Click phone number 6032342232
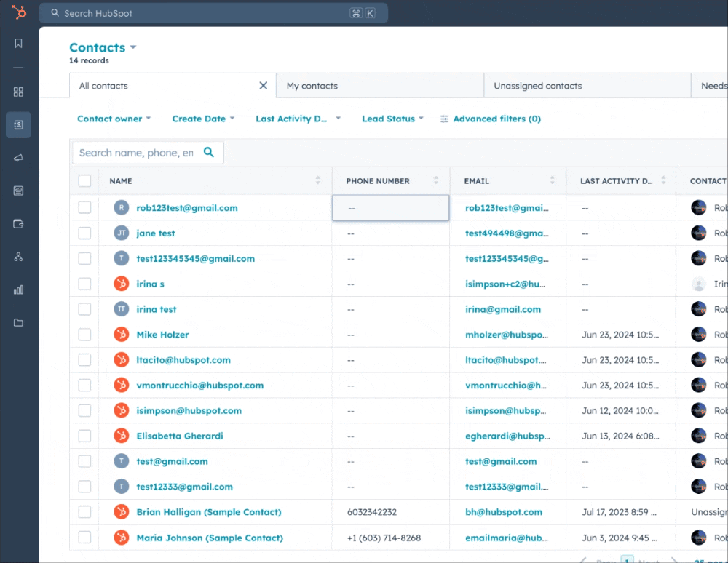728x563 pixels. [x=372, y=512]
